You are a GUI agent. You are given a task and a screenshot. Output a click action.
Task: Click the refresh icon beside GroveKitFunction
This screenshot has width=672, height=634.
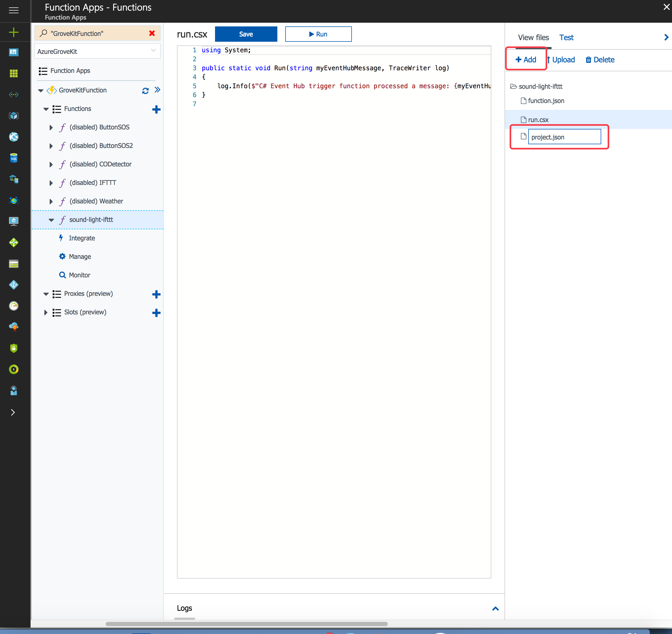(x=145, y=91)
